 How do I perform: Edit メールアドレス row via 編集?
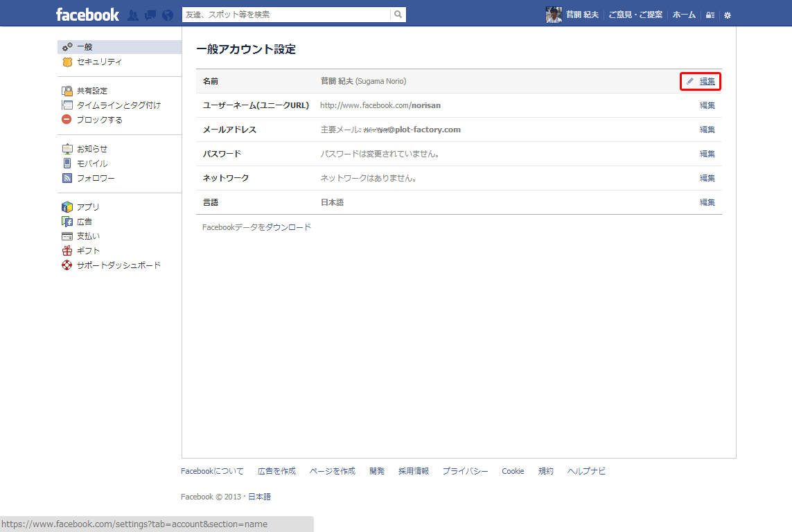[707, 130]
